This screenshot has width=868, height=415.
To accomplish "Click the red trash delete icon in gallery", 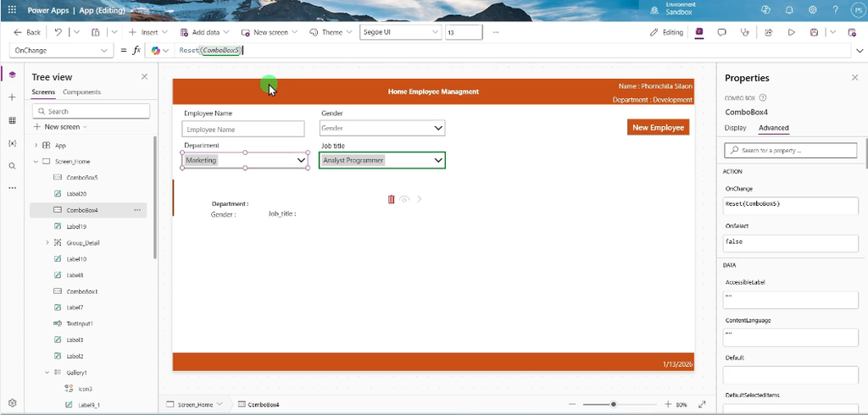I will point(392,199).
